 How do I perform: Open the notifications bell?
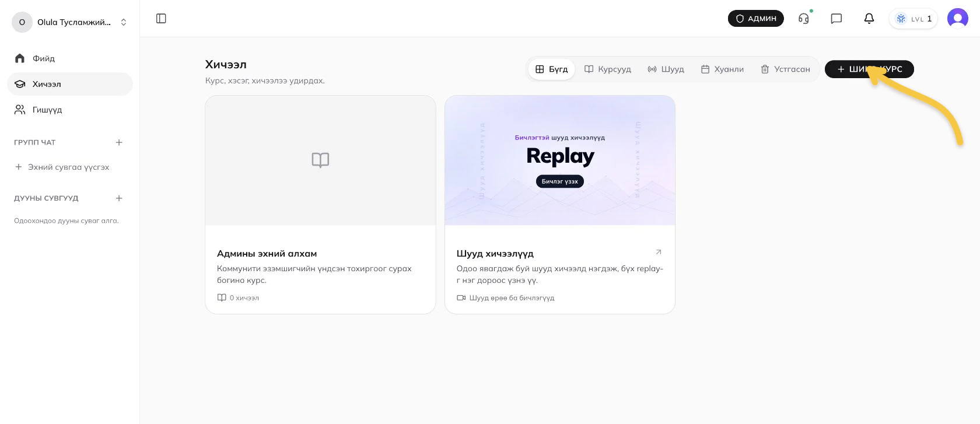pyautogui.click(x=869, y=19)
